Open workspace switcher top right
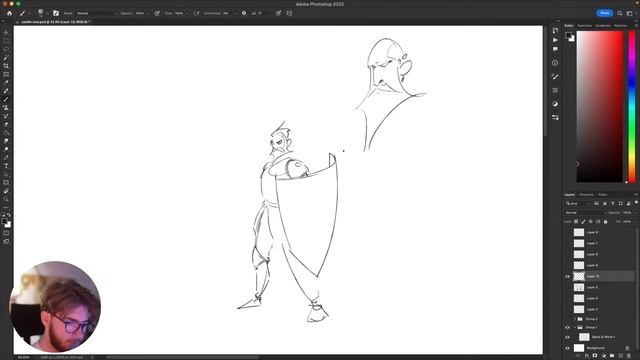The height and width of the screenshot is (360, 640). pos(630,13)
